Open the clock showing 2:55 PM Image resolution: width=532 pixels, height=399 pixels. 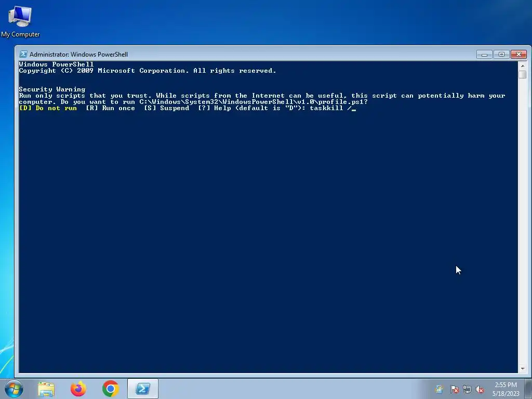click(x=506, y=385)
